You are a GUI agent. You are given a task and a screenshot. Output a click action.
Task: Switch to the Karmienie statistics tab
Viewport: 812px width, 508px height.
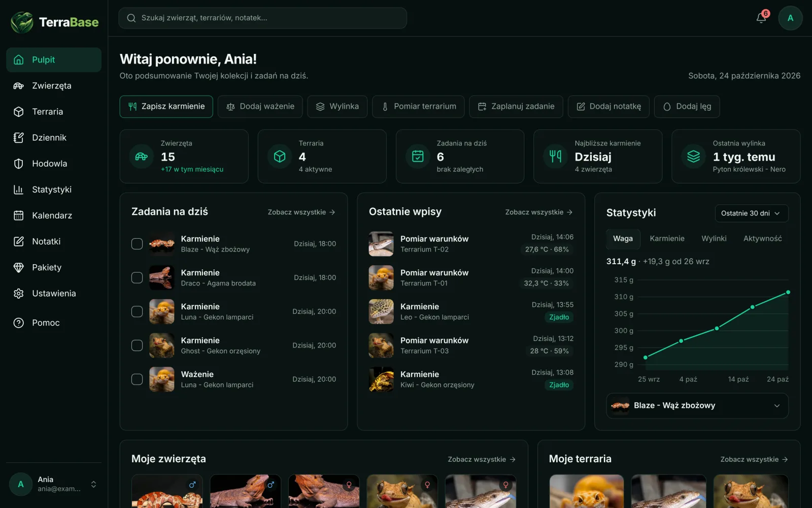pyautogui.click(x=667, y=239)
